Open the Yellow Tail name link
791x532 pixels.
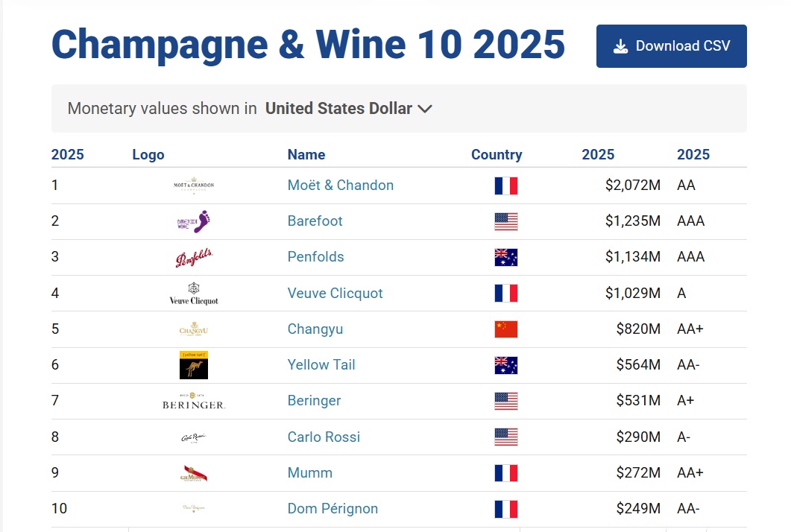(x=321, y=365)
